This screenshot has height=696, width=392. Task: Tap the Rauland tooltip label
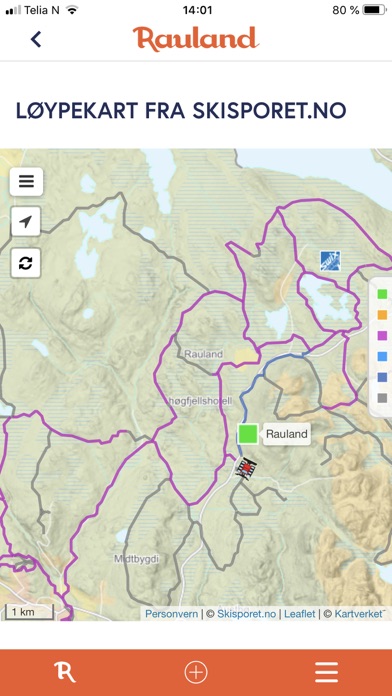[x=286, y=434]
